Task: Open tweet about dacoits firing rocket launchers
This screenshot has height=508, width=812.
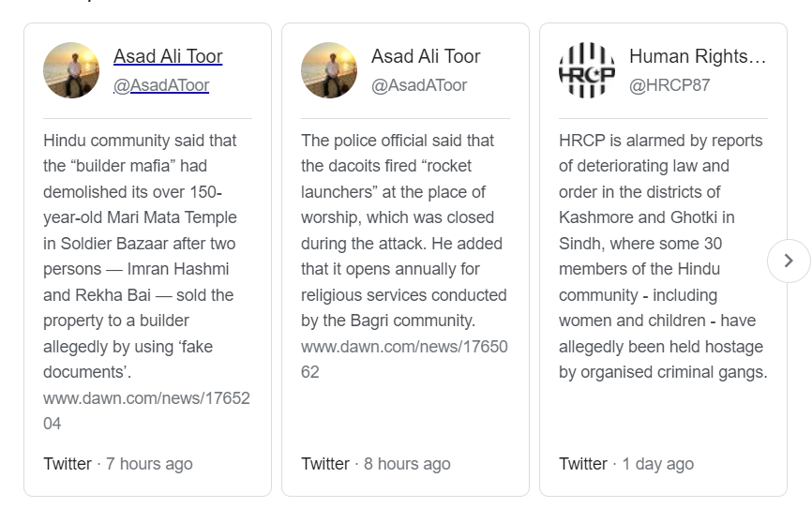Action: [404, 231]
